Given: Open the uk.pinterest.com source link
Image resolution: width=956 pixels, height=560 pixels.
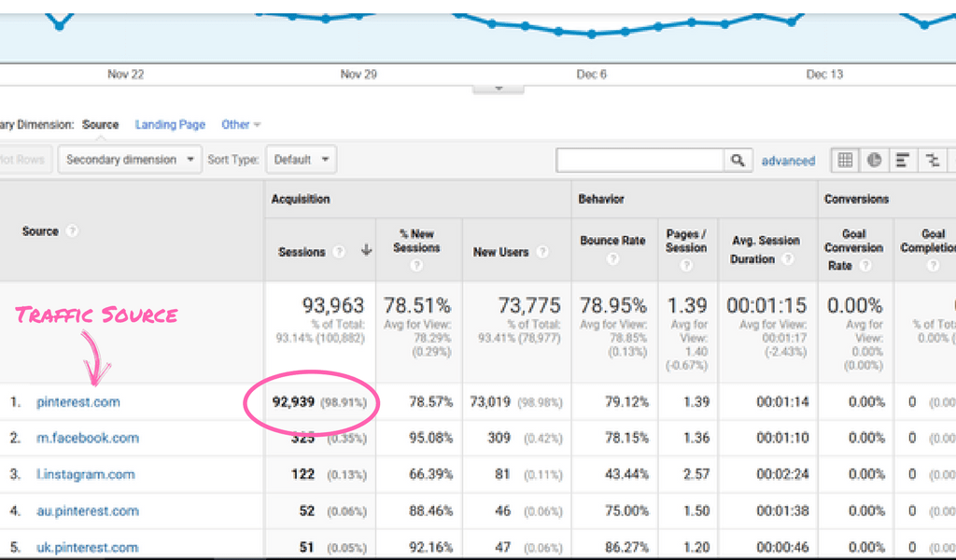Looking at the screenshot, I should 87,547.
